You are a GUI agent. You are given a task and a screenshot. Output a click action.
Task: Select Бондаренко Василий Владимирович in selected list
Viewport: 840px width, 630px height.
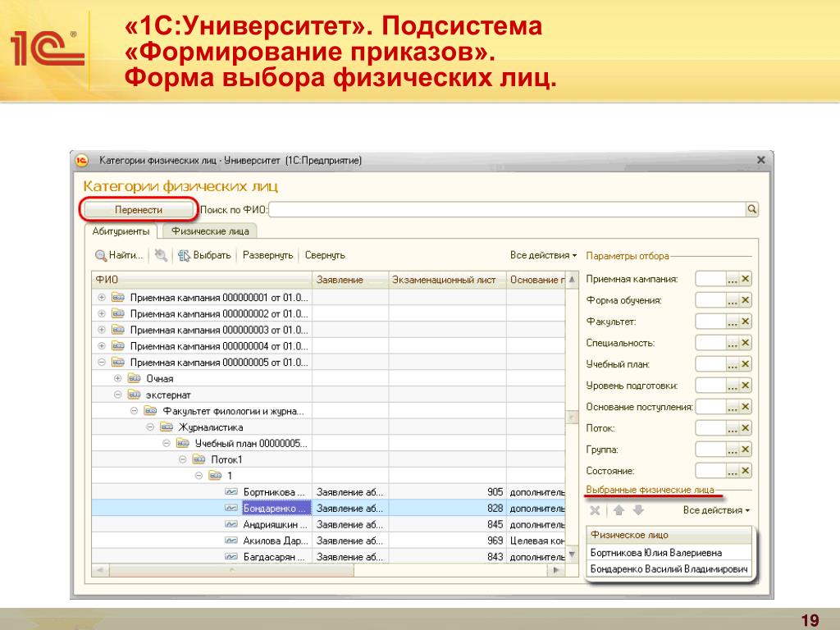click(x=670, y=569)
